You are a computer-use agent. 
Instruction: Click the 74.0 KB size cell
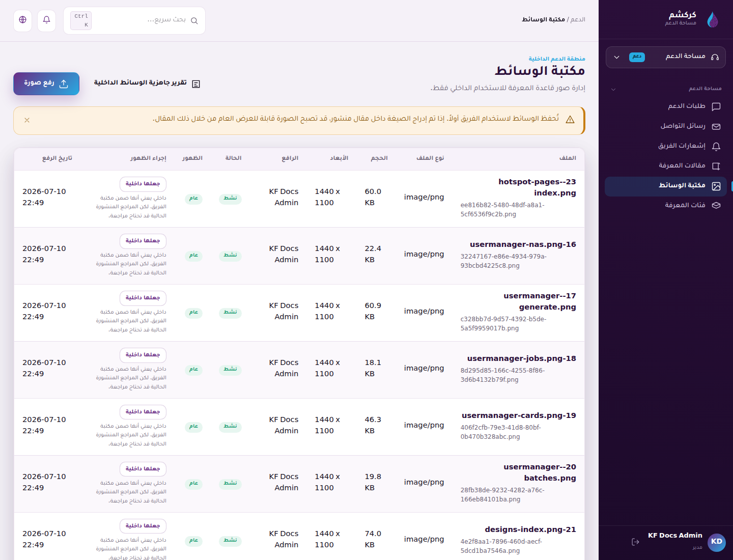click(x=373, y=539)
